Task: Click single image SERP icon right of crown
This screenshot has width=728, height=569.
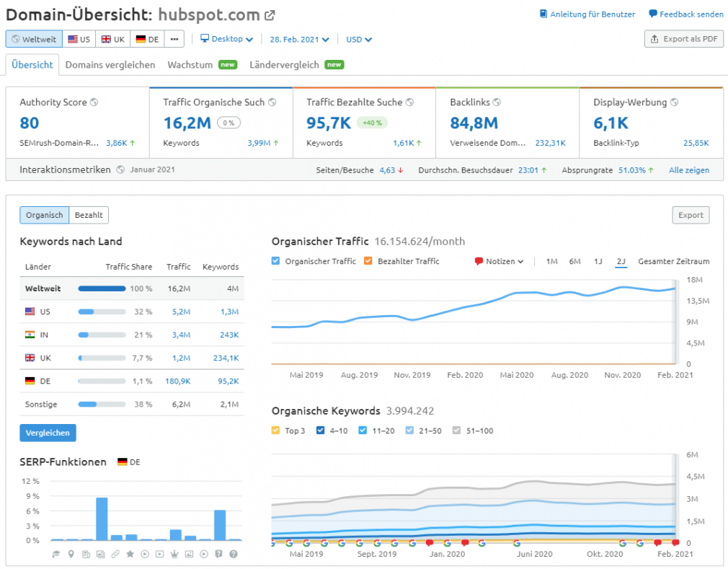Action: [189, 554]
